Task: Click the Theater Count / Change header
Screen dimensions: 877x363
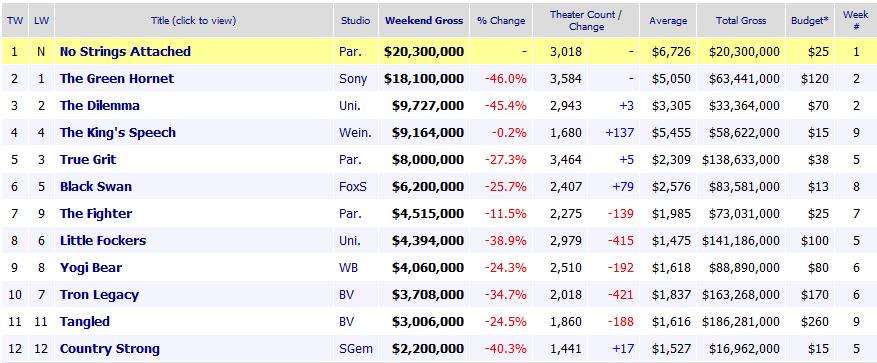Action: point(586,21)
